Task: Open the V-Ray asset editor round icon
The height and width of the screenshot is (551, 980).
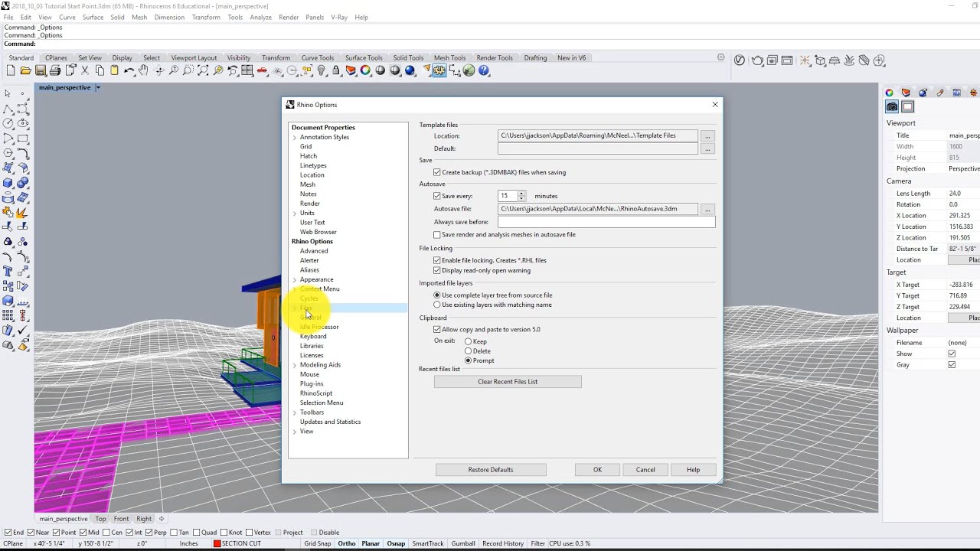Action: [740, 60]
